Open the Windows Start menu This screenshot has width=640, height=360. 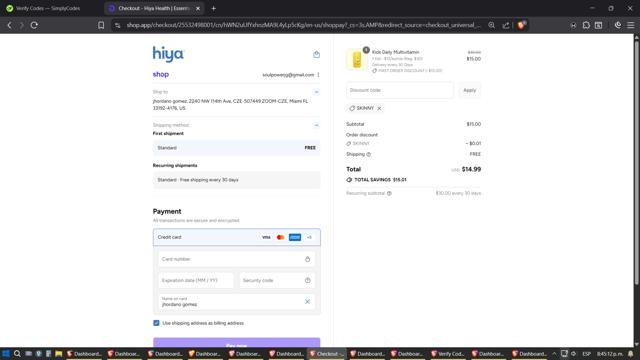[x=6, y=354]
